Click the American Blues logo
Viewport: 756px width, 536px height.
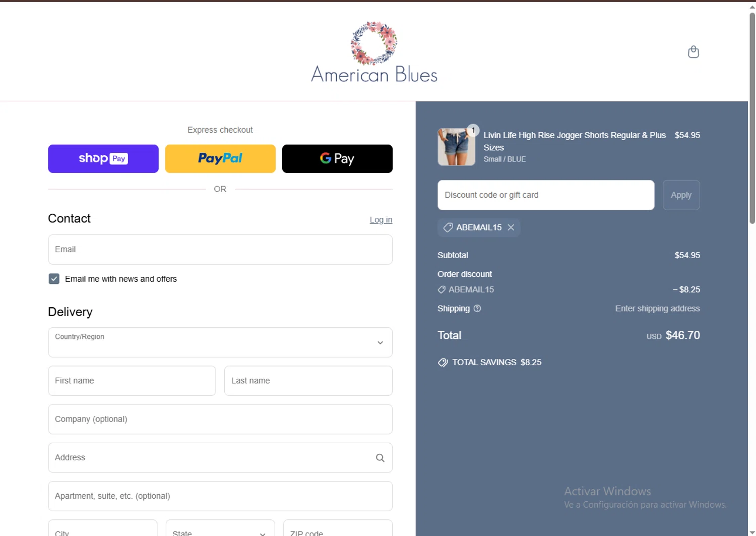tap(374, 52)
